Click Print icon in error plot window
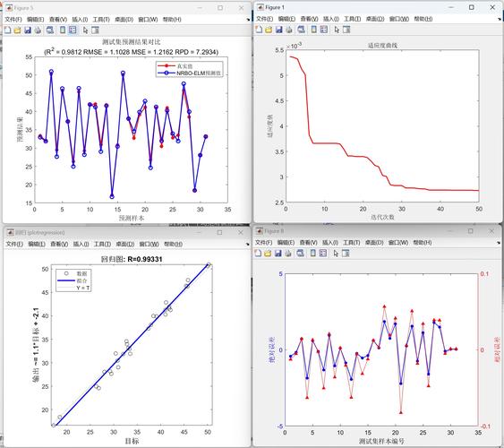504x448 pixels. tap(288, 253)
